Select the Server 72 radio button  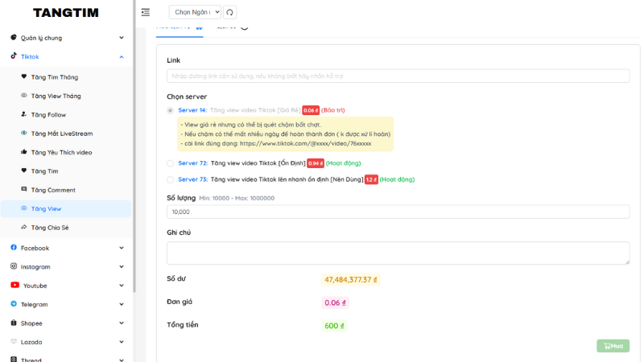pos(170,163)
